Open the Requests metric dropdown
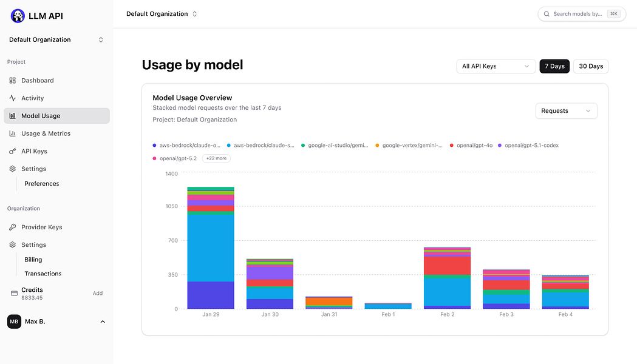Viewport: 637px width, 364px height. (566, 111)
